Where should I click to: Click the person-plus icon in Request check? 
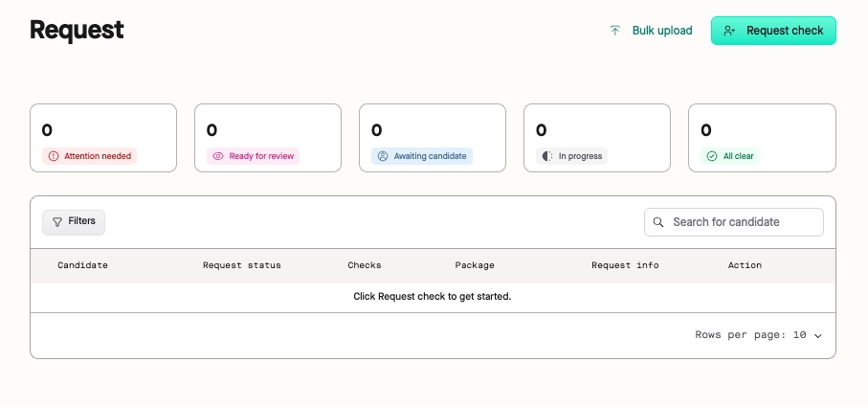coord(729,31)
